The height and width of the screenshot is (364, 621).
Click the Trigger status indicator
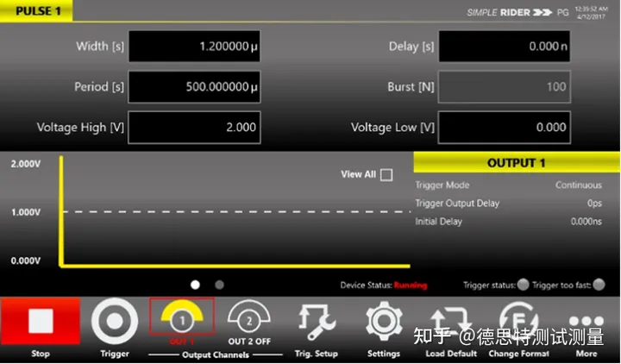click(524, 285)
